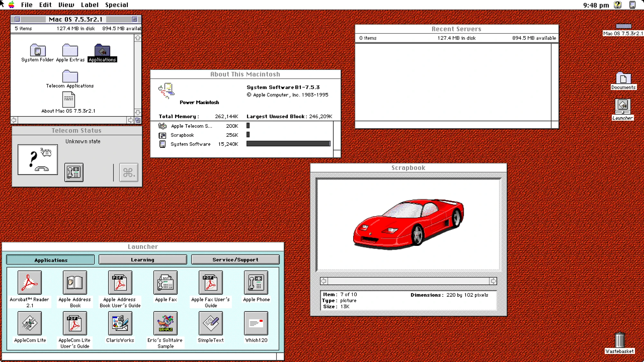Launch Apple Fax from the Launcher
The image size is (644, 362).
[x=166, y=283]
